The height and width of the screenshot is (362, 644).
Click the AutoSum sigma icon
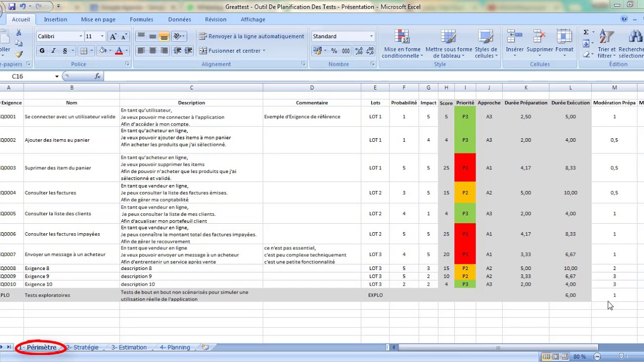coord(586,32)
